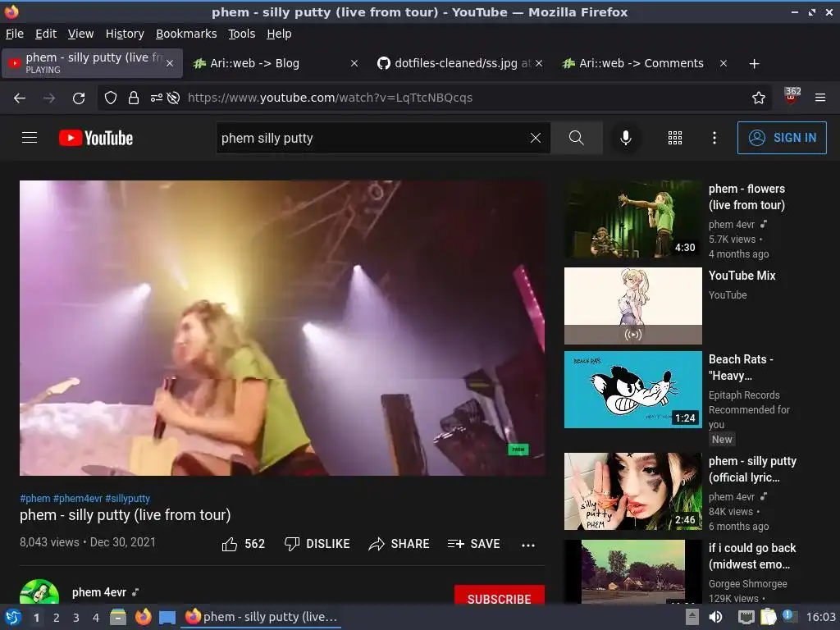Open the taskbar start menu icon
The width and height of the screenshot is (840, 630).
13,617
